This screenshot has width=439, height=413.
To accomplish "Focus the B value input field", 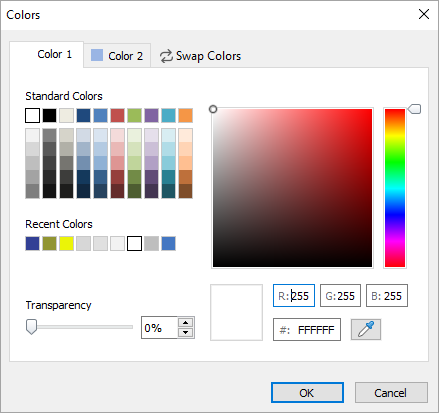I will pyautogui.click(x=387, y=295).
